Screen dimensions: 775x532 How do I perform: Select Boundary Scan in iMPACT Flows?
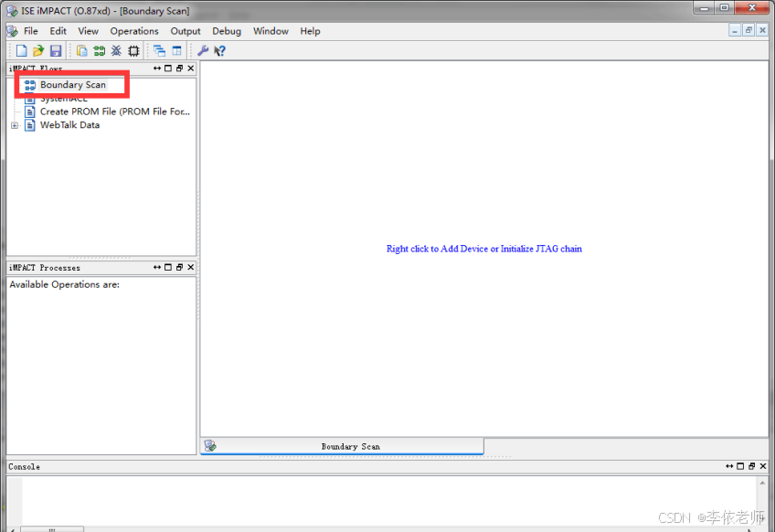tap(73, 84)
